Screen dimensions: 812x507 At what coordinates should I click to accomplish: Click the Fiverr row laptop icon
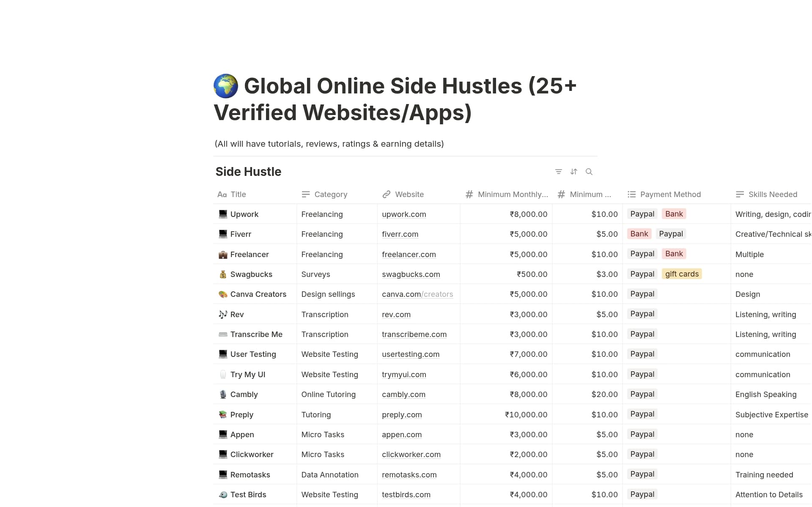point(223,234)
